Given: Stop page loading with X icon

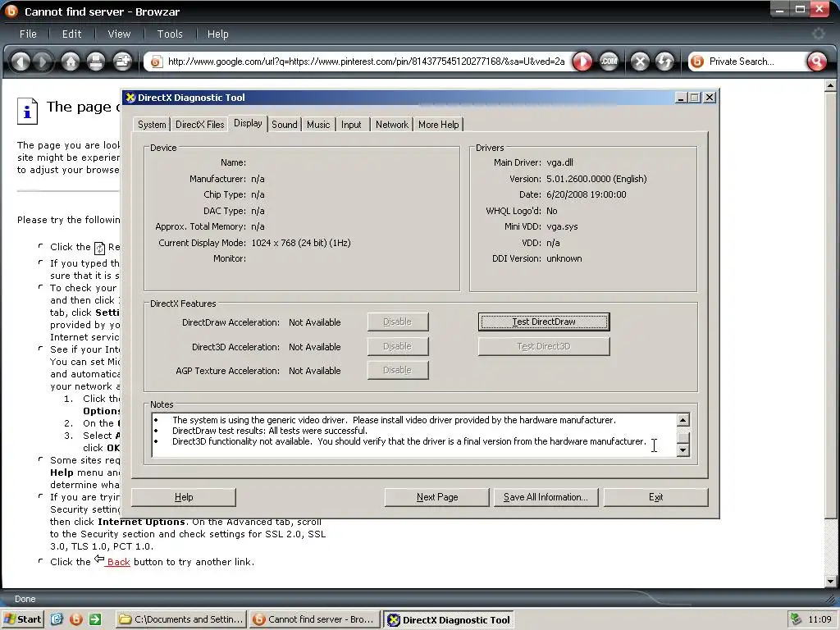Looking at the screenshot, I should click(640, 62).
